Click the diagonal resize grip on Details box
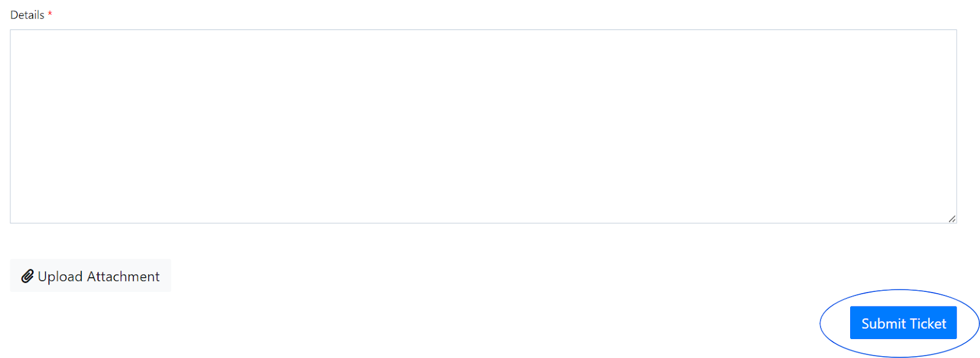 (952, 218)
